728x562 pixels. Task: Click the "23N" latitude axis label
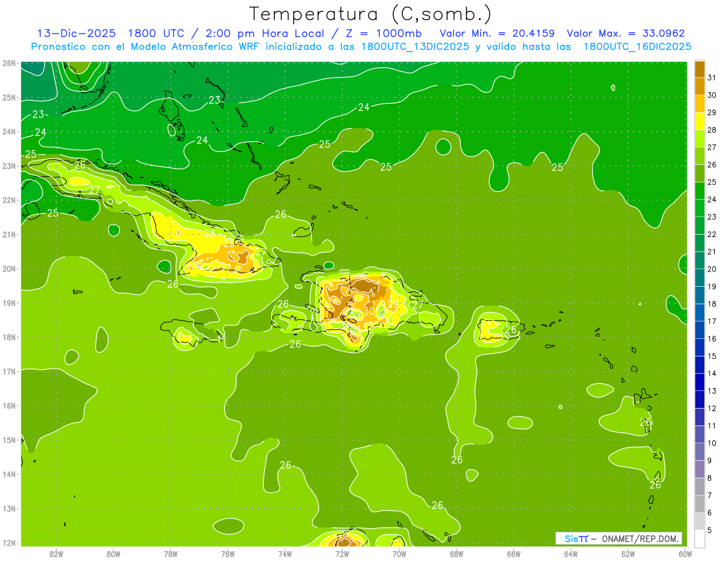[8, 166]
